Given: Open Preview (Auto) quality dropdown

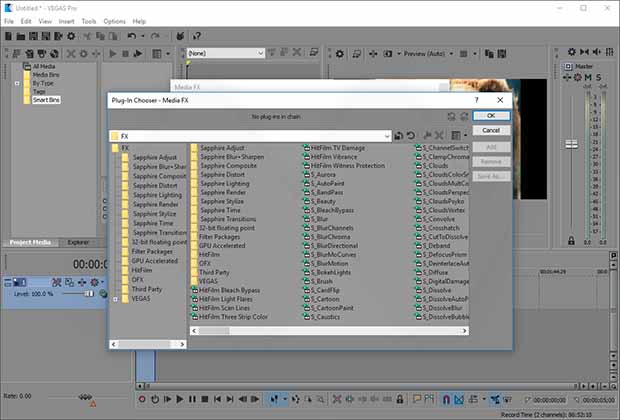Looking at the screenshot, I should [x=451, y=53].
